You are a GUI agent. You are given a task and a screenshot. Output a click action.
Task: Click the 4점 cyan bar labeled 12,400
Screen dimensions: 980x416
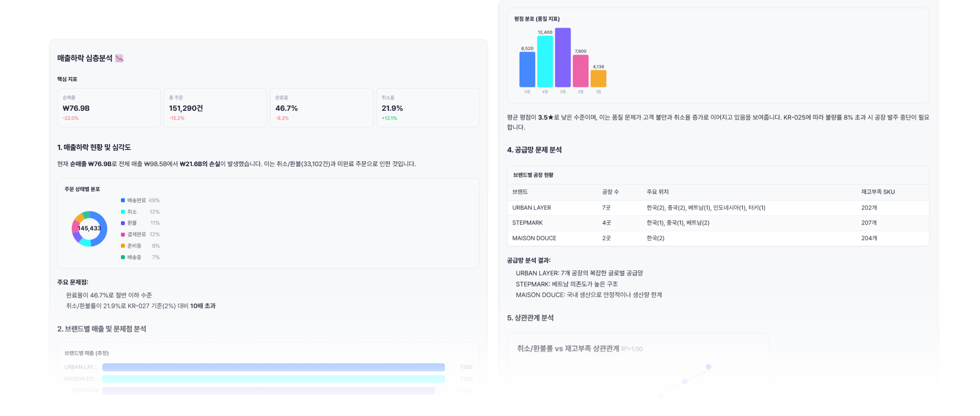(x=545, y=61)
